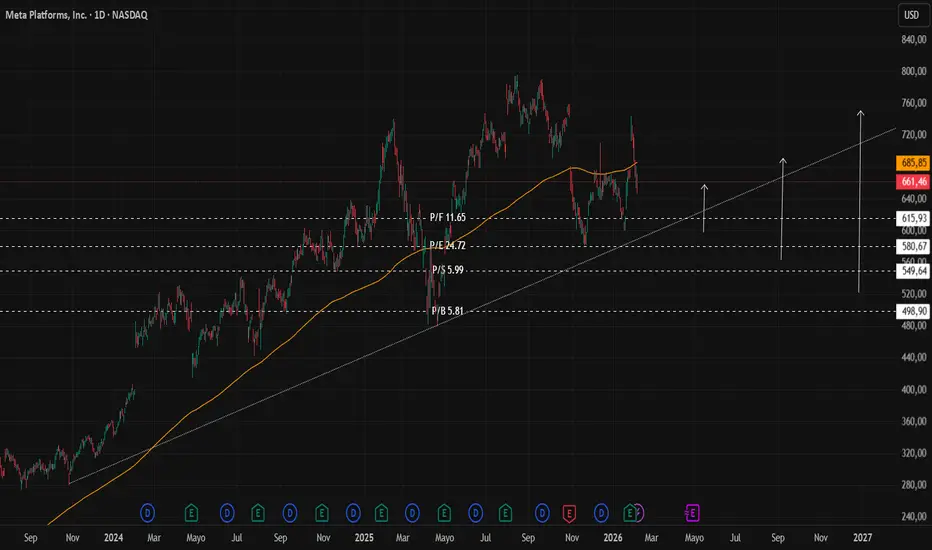This screenshot has height=550, width=932.
Task: Click the red 661,46 current price label
Action: [912, 181]
